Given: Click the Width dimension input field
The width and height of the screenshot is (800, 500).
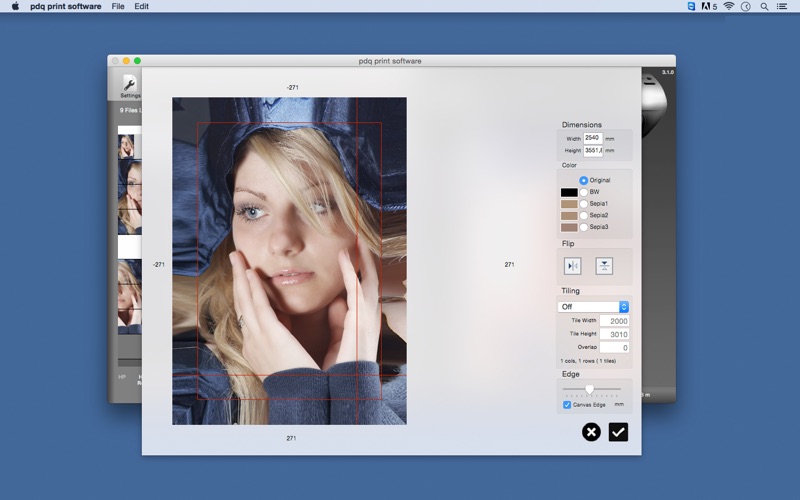Looking at the screenshot, I should click(593, 138).
